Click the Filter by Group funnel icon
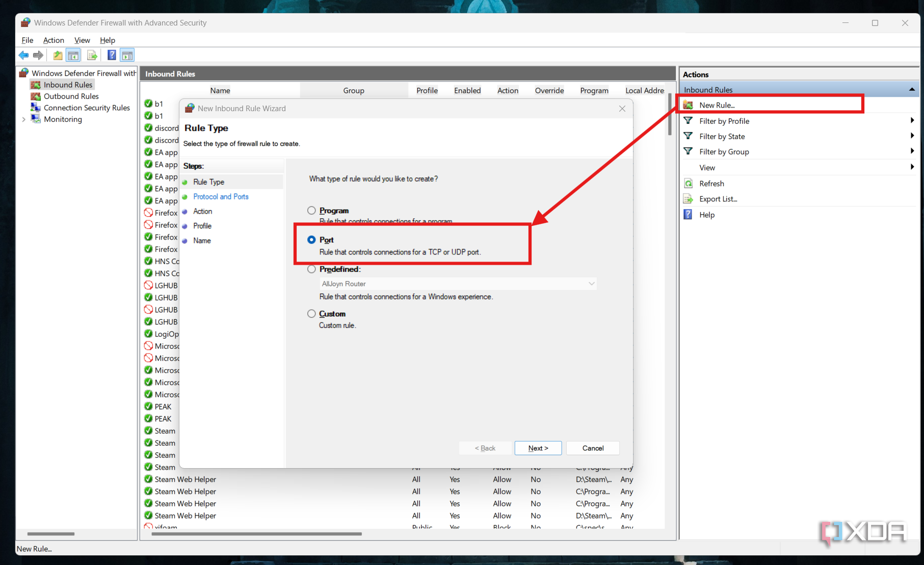Screen dimensions: 924x565 click(x=688, y=151)
